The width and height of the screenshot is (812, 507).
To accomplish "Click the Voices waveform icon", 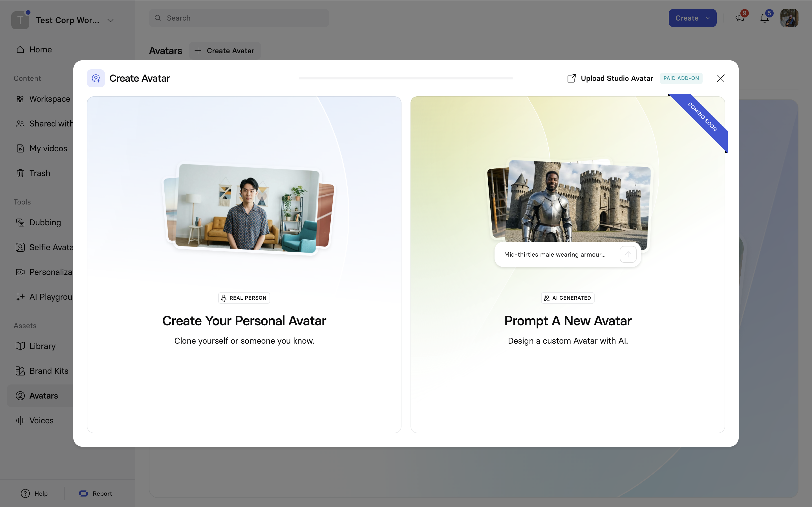I will pyautogui.click(x=20, y=421).
